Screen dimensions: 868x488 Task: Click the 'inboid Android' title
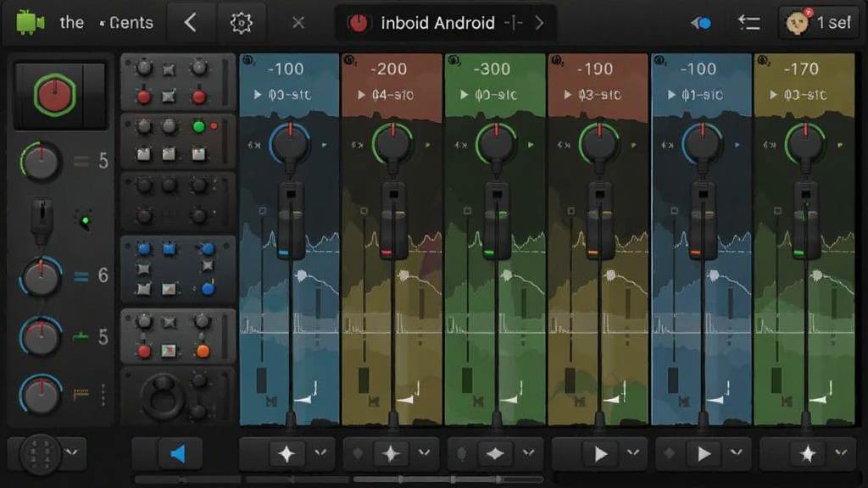(437, 23)
